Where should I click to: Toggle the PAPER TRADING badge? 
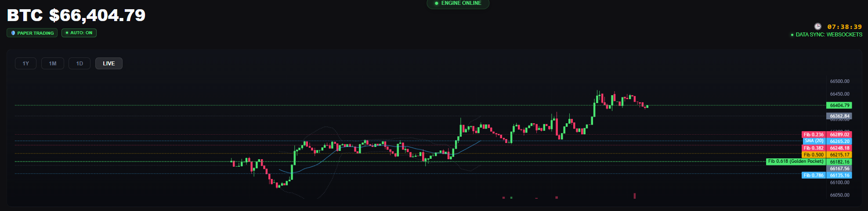click(32, 33)
